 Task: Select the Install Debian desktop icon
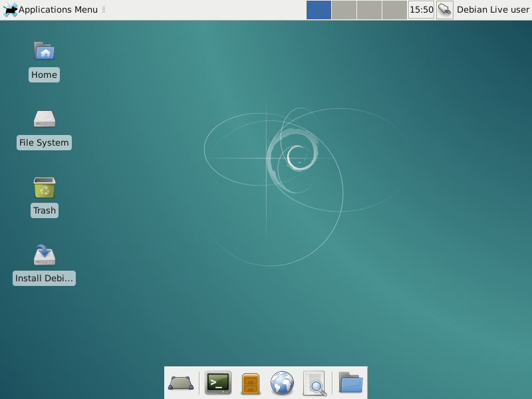tap(45, 255)
